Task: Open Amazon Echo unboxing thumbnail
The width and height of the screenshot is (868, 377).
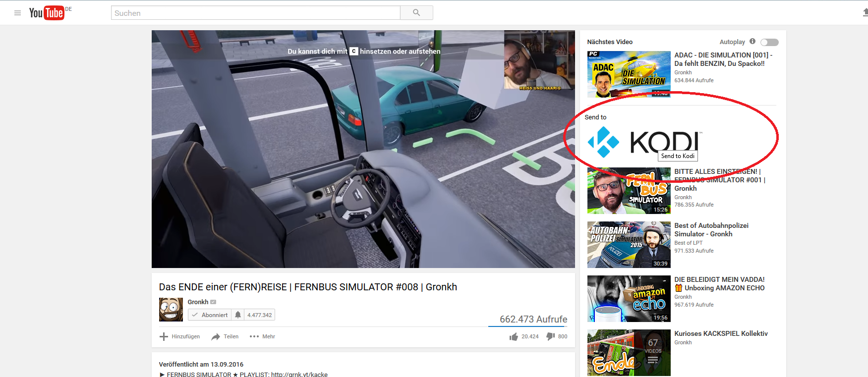Action: (x=629, y=299)
